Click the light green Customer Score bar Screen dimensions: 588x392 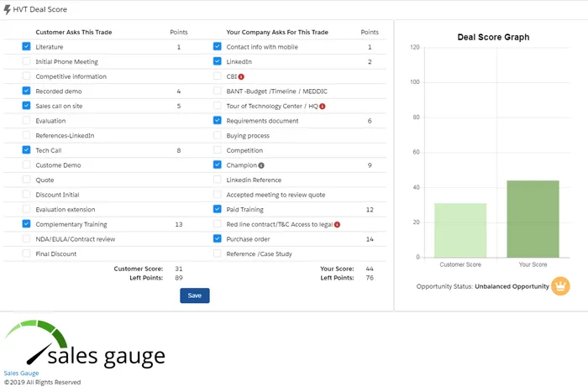point(460,230)
